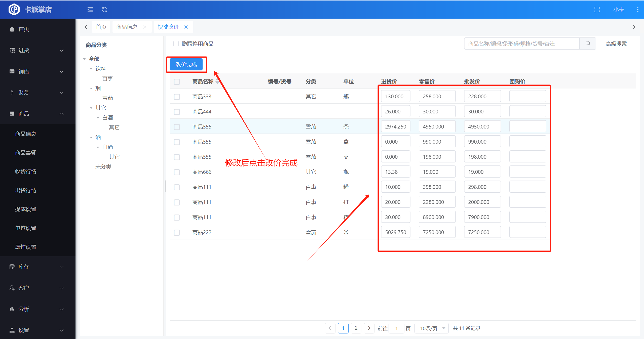Click the refresh icon in header

[105, 10]
